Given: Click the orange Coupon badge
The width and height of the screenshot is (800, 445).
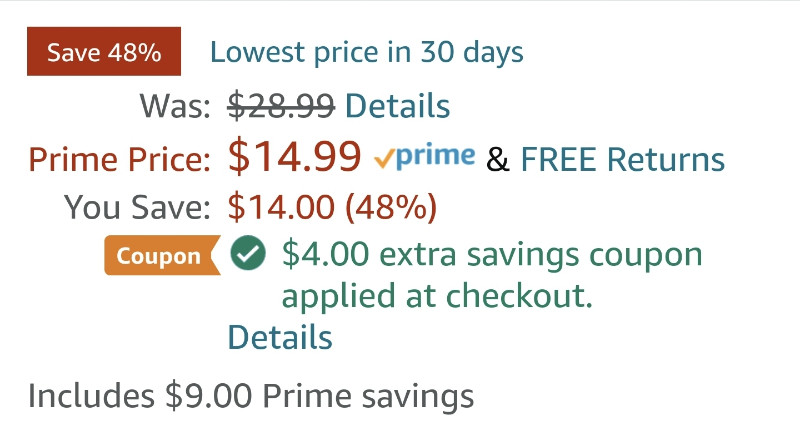Looking at the screenshot, I should coord(162,256).
